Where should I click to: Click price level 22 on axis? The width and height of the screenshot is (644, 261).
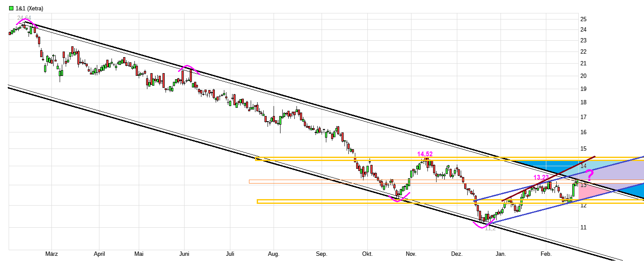pyautogui.click(x=583, y=52)
